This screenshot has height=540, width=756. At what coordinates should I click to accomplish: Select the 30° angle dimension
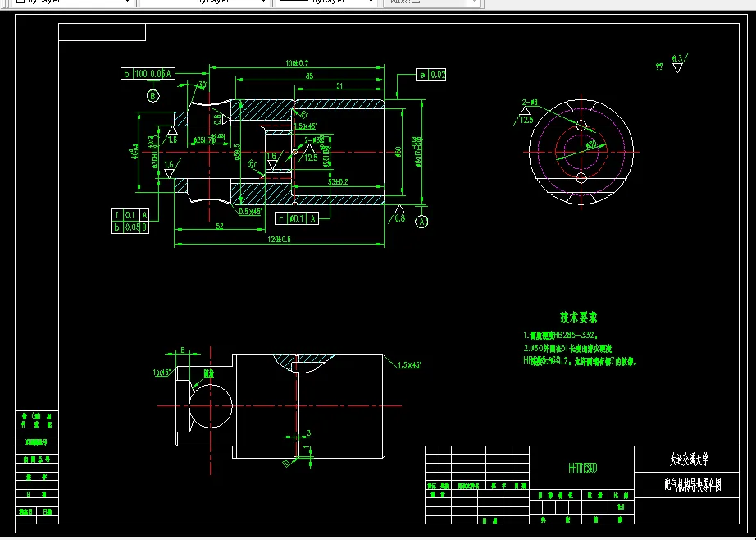pyautogui.click(x=203, y=85)
